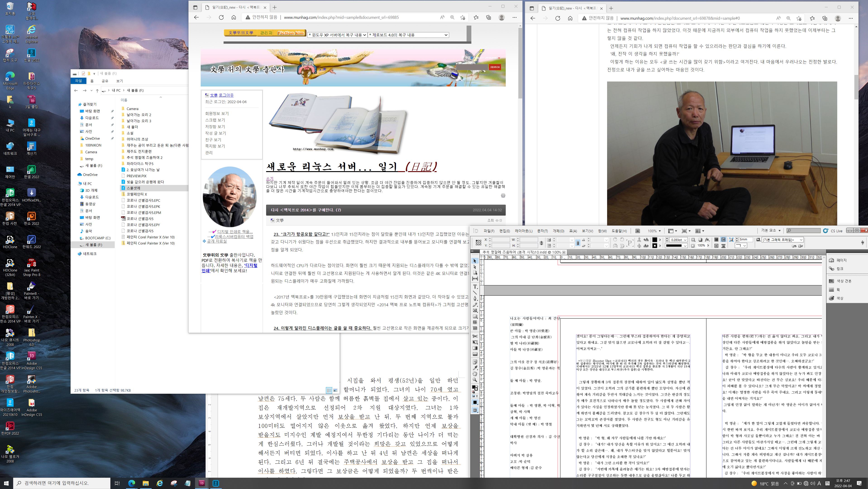The image size is (868, 489).
Task: Select the Pen tool in InDesign
Action: tap(475, 298)
